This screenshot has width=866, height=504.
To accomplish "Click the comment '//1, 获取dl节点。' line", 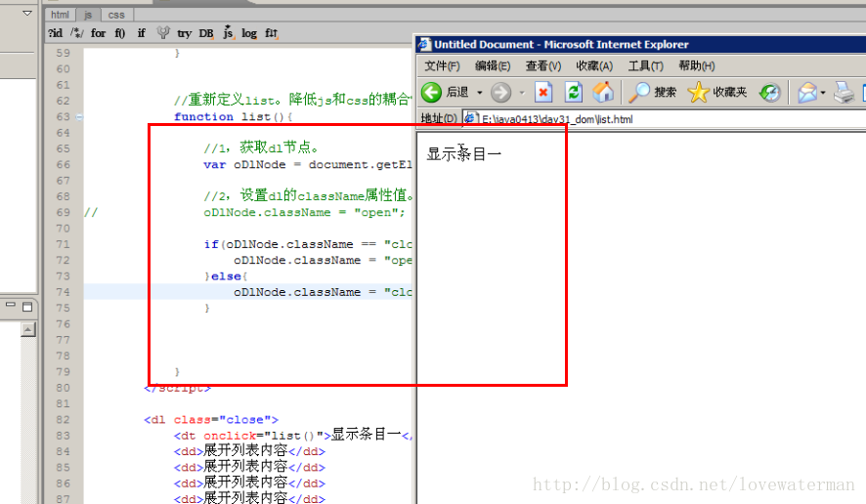I will coord(261,147).
